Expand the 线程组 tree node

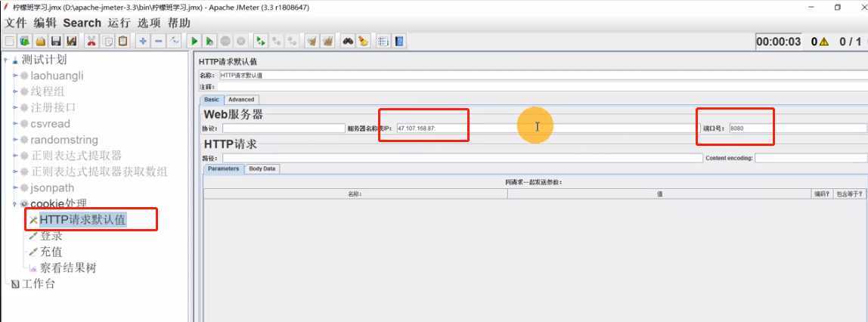pos(16,92)
